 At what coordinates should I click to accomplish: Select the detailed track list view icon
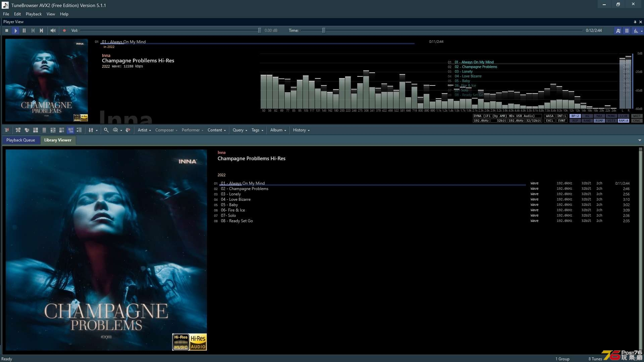79,130
